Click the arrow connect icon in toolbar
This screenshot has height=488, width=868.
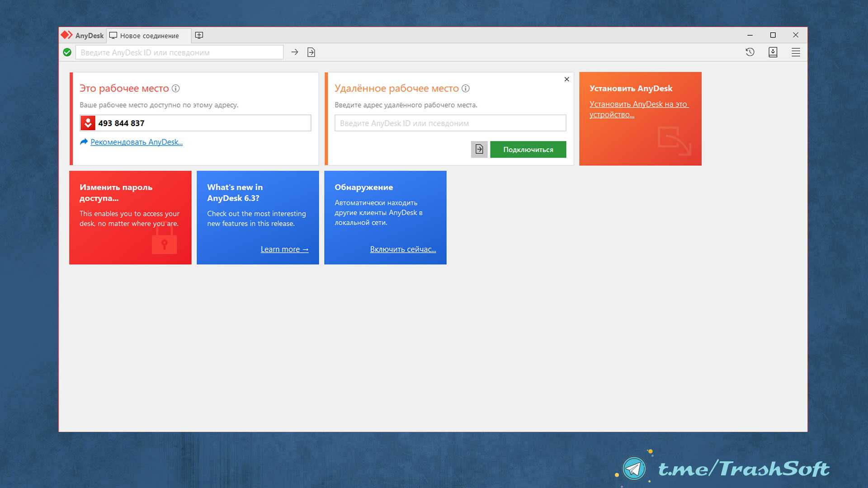click(x=295, y=52)
